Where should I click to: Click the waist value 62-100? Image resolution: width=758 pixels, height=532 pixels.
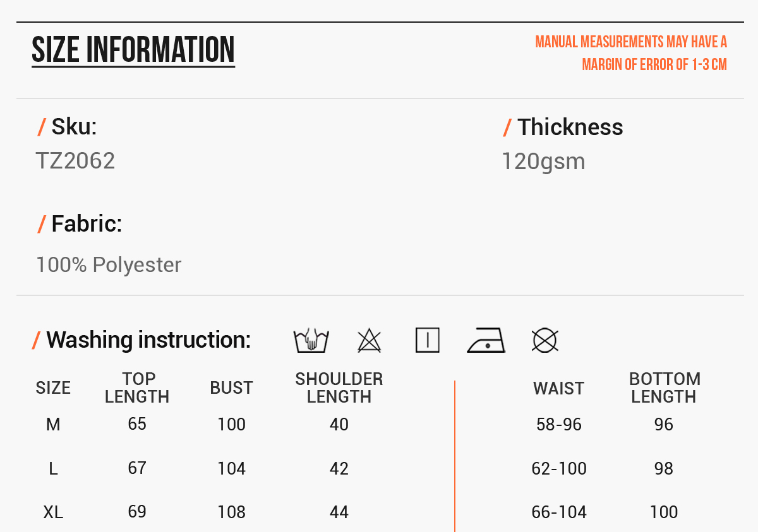559,469
